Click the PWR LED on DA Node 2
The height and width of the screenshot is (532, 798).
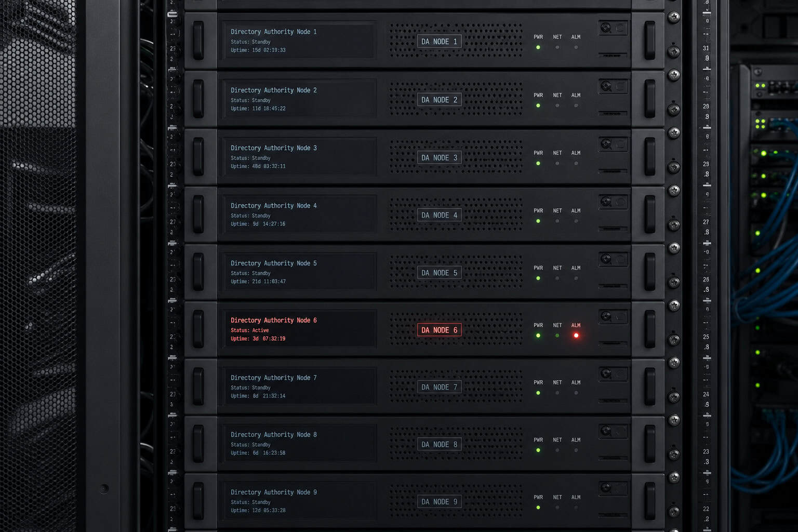click(x=538, y=105)
